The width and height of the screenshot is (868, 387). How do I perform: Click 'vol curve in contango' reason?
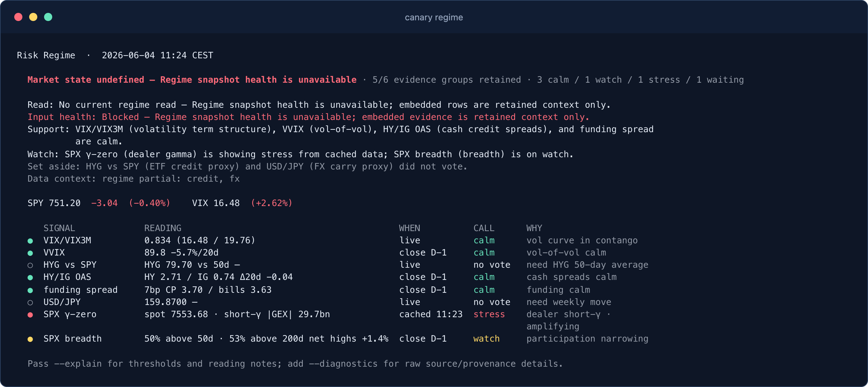point(582,240)
